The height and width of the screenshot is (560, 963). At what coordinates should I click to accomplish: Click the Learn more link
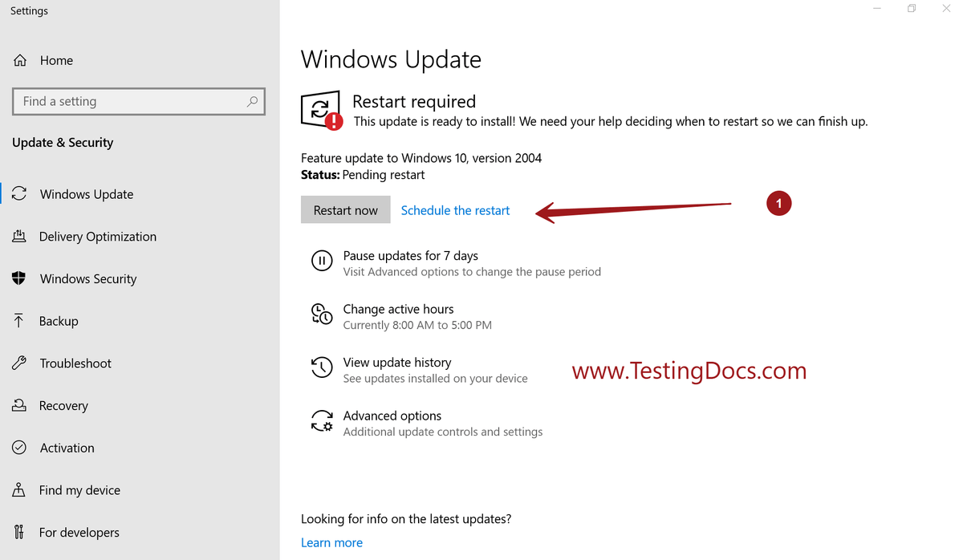pyautogui.click(x=331, y=542)
